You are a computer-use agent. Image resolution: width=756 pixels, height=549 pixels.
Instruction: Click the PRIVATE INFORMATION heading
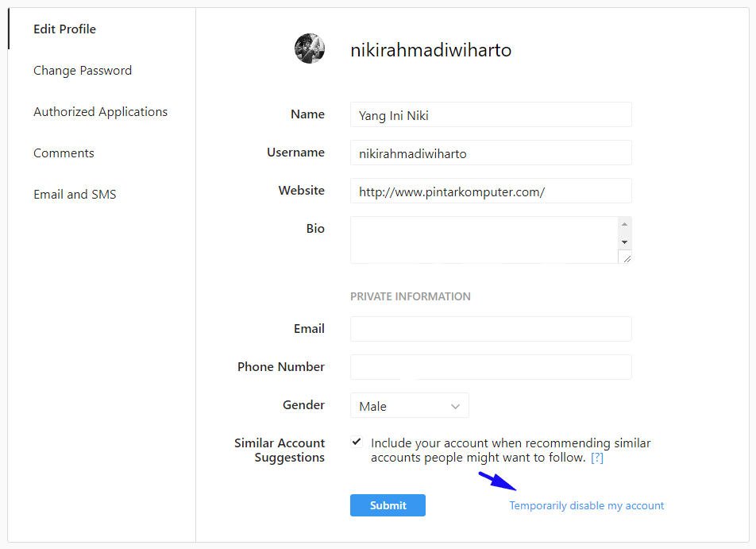point(411,296)
